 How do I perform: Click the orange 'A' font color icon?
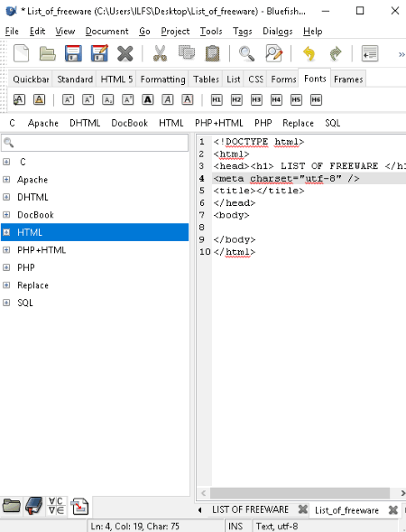click(x=40, y=99)
